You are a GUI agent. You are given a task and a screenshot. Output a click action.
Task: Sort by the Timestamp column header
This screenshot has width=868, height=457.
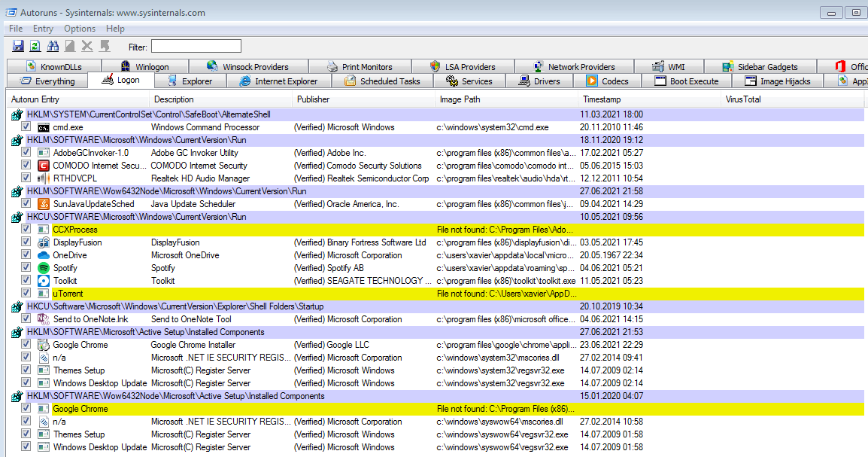[649, 99]
